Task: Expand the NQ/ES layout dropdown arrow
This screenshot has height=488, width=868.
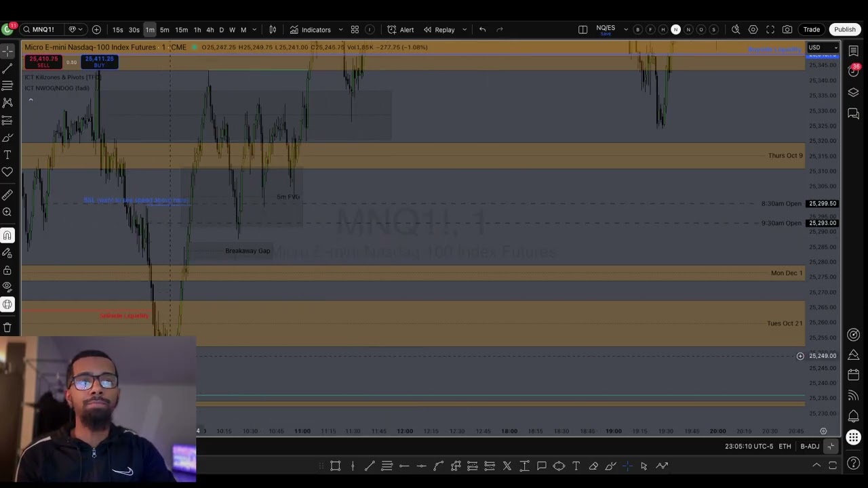Action: [x=625, y=30]
